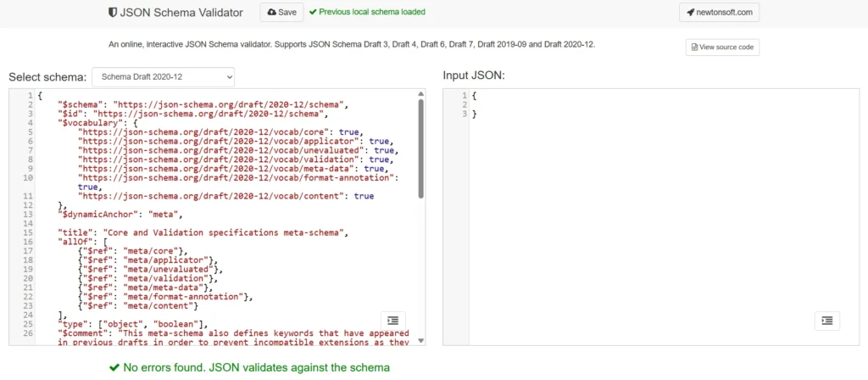Click the vocab/validation line in schema
The image size is (868, 380).
236,159
